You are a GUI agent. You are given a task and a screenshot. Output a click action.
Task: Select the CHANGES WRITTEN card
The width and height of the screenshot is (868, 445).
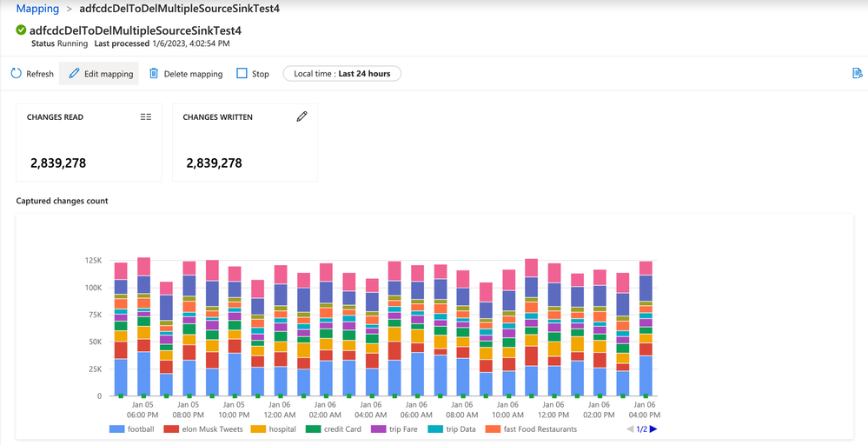245,143
